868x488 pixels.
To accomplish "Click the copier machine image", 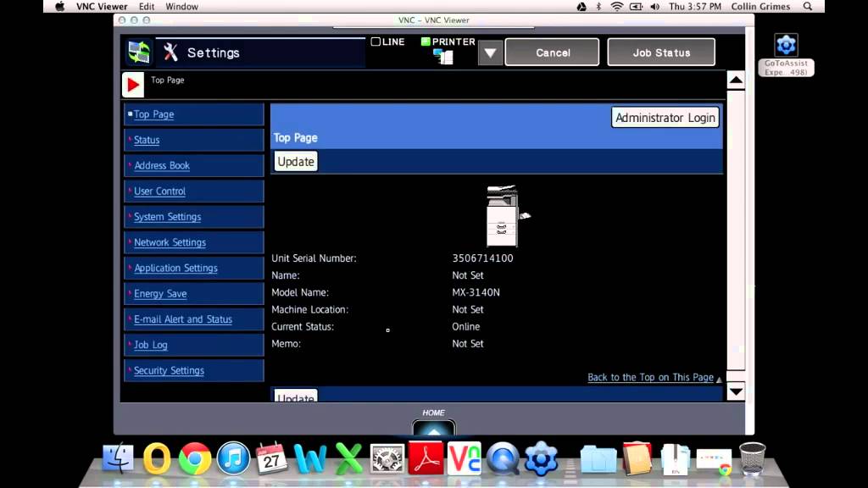I will coord(508,216).
